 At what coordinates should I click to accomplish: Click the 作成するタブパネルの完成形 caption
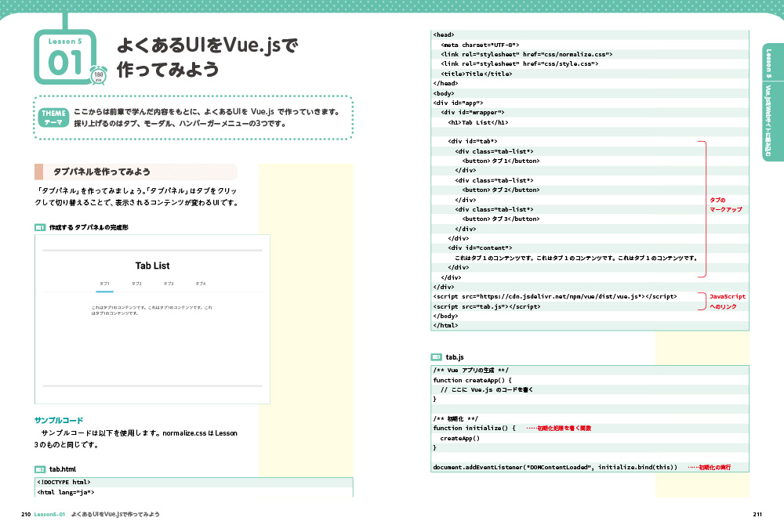coord(89,227)
